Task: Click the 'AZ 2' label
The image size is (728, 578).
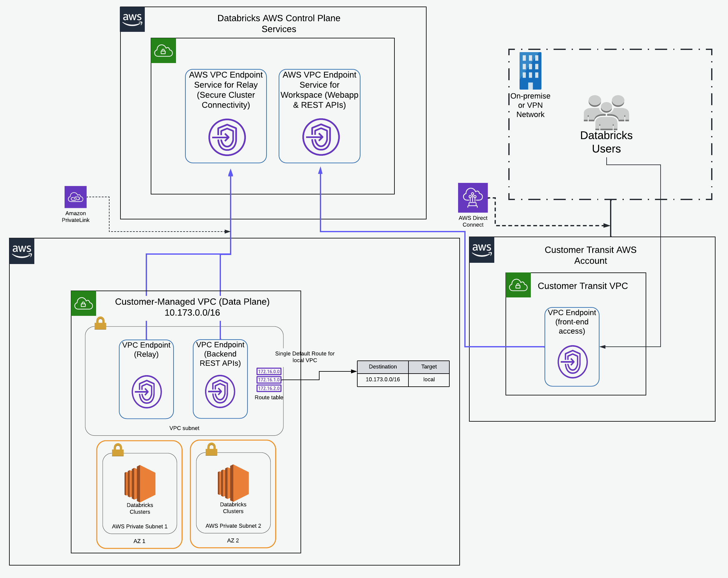Action: [233, 540]
